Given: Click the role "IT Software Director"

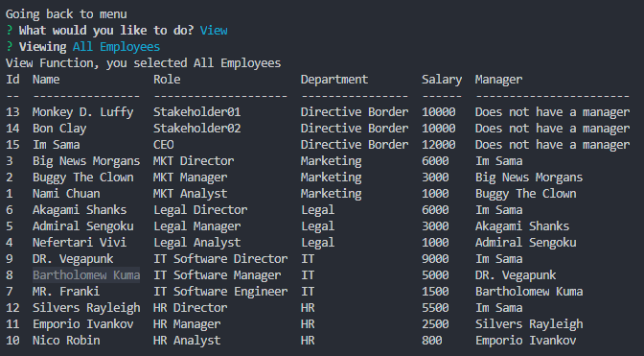Looking at the screenshot, I should tap(220, 259).
